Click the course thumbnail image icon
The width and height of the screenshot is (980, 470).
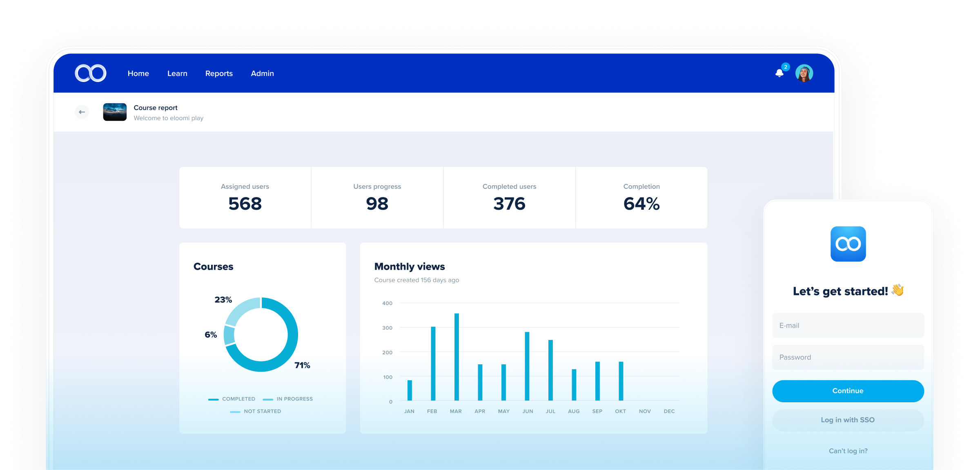[x=116, y=112]
